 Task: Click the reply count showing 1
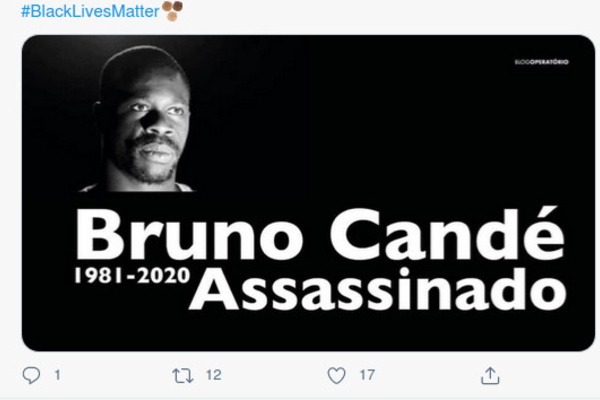57,375
